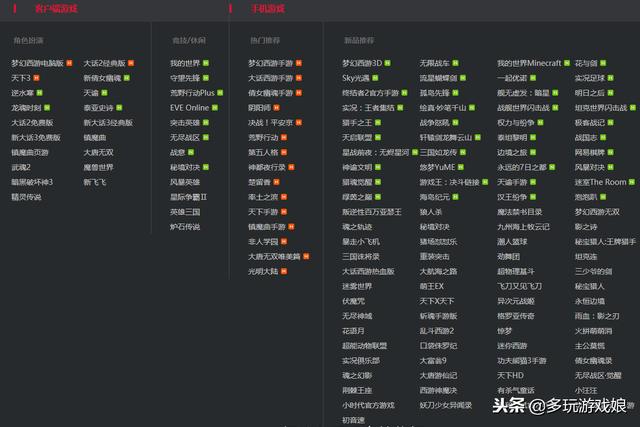The width and height of the screenshot is (640, 427).
Task: Select the 倩女幽魂手游 entry
Action: (271, 93)
